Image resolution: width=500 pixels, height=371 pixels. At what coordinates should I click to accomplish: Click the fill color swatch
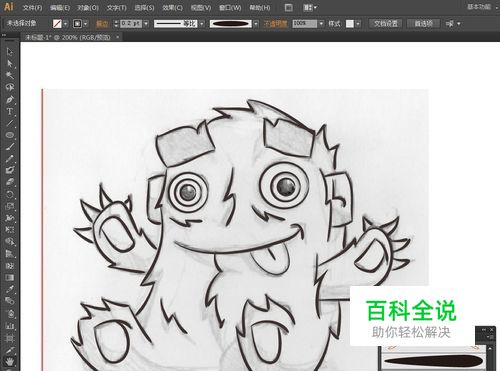click(x=57, y=24)
